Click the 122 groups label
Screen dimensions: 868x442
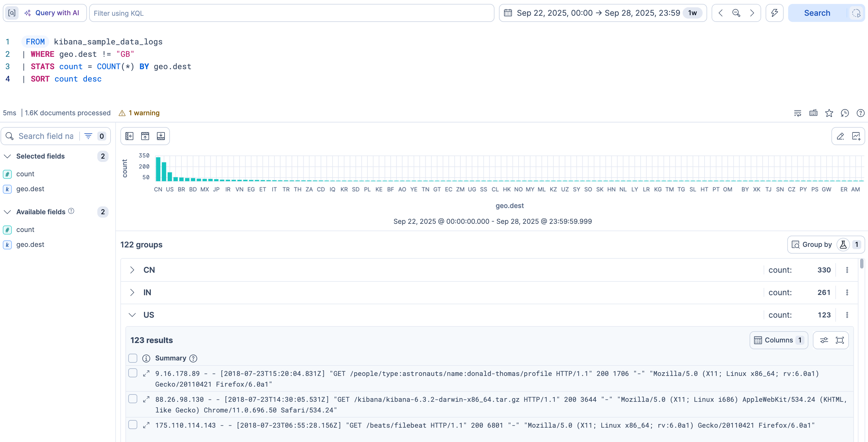coord(141,245)
